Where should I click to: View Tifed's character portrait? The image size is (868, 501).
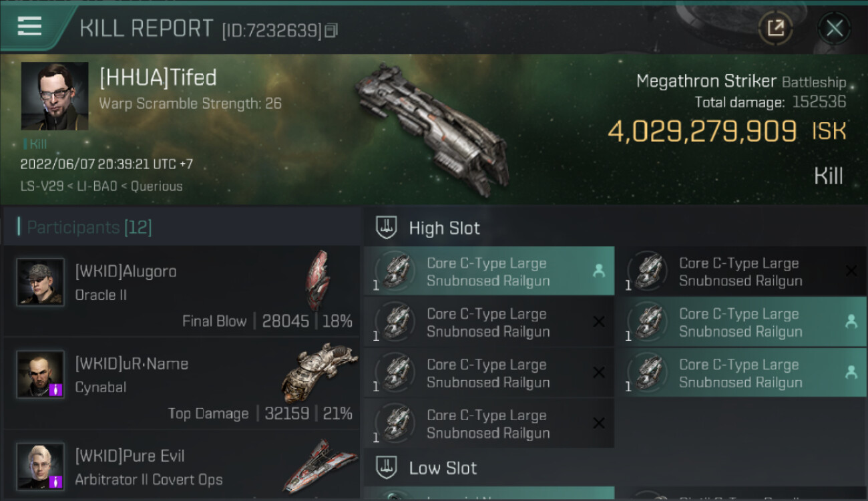[x=55, y=96]
